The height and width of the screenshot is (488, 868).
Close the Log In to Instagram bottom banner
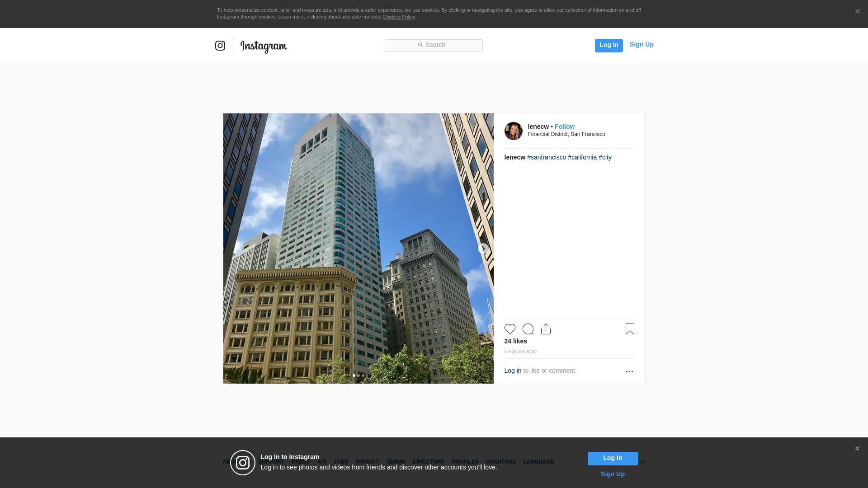(x=857, y=449)
